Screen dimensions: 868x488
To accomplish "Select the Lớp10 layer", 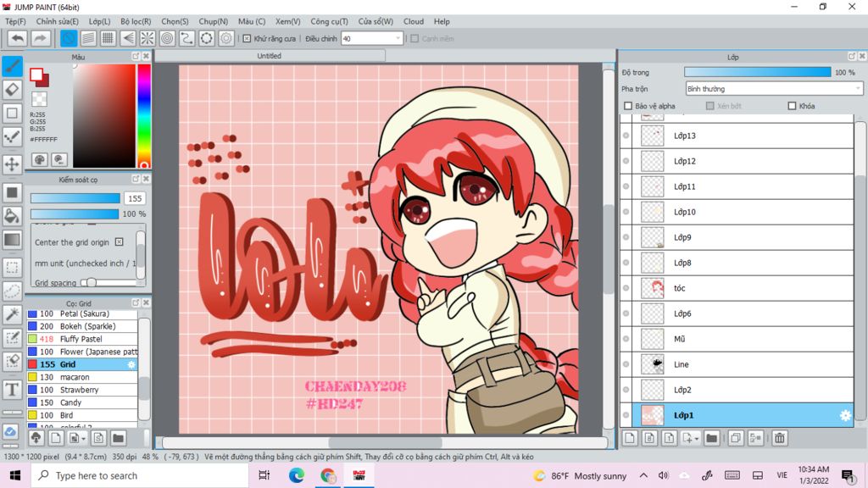I will [x=737, y=212].
